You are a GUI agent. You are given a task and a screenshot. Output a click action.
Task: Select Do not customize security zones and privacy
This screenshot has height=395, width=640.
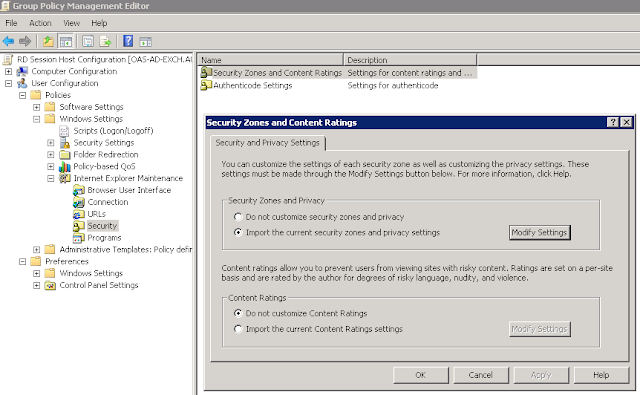(238, 217)
